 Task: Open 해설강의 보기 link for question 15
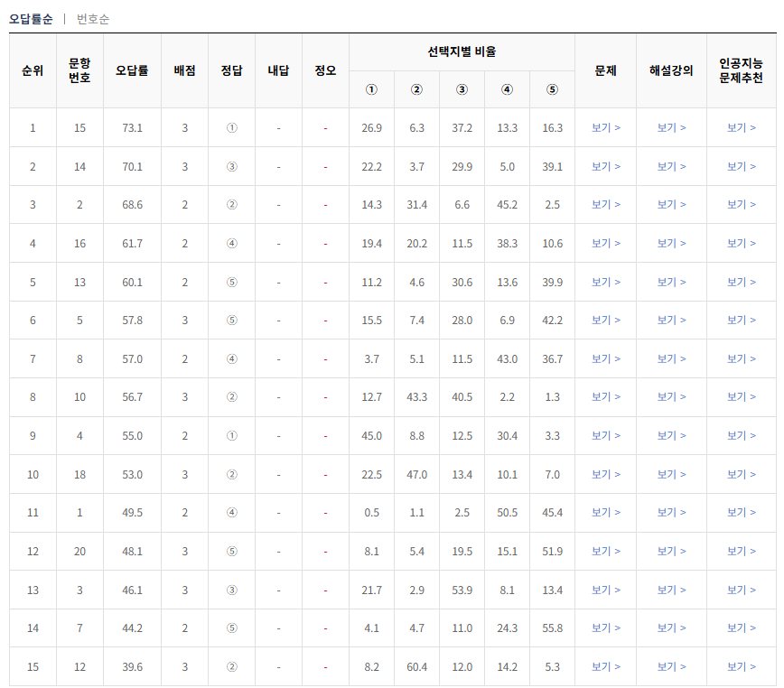click(671, 128)
